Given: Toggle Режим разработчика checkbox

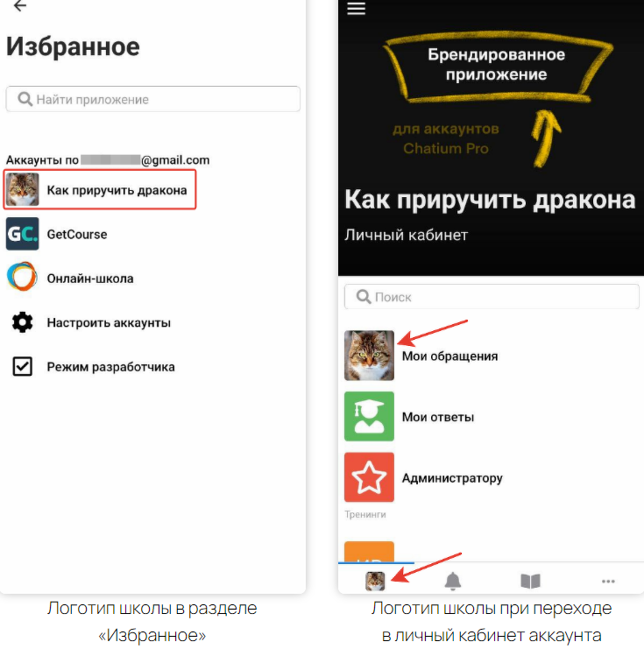Looking at the screenshot, I should coord(23,366).
